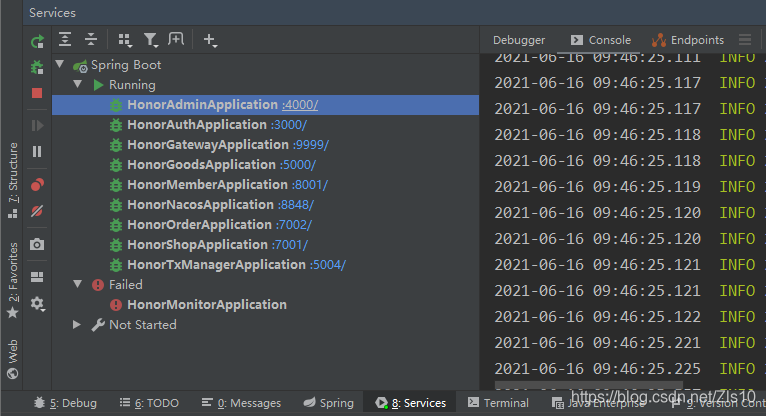Screen dimensions: 766x416
Task: Open the Add Service plus dropdown
Action: pyautogui.click(x=210, y=40)
